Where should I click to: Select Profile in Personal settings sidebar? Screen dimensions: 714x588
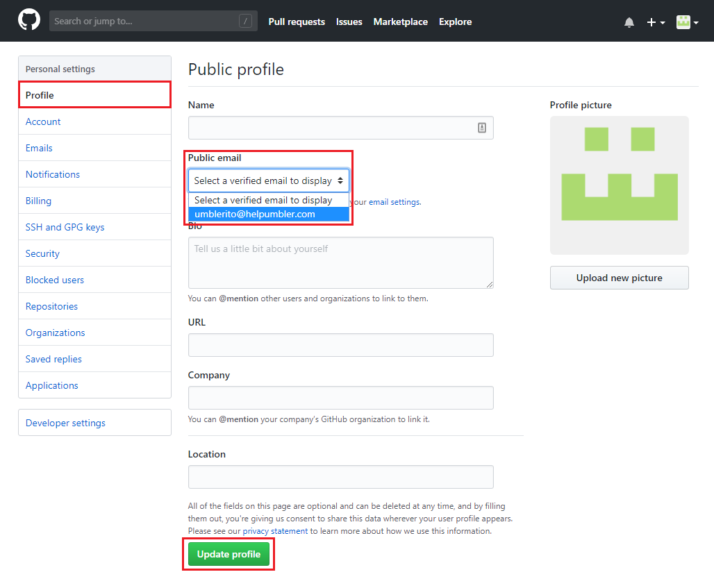pos(94,95)
